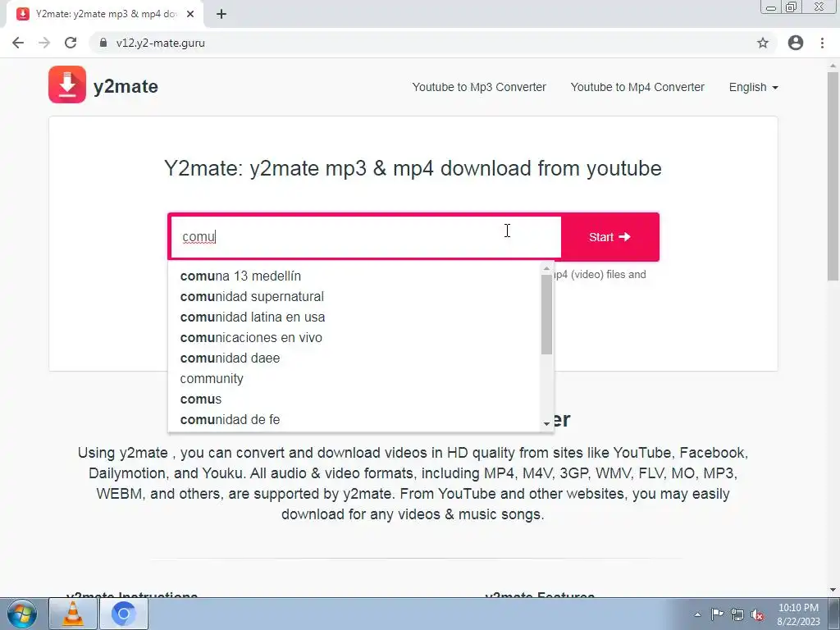Image resolution: width=840 pixels, height=630 pixels.
Task: Click the muted volume tray icon
Action: pyautogui.click(x=757, y=614)
